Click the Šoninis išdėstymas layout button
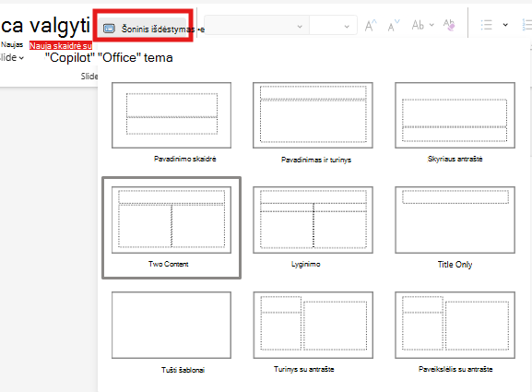 pyautogui.click(x=143, y=29)
